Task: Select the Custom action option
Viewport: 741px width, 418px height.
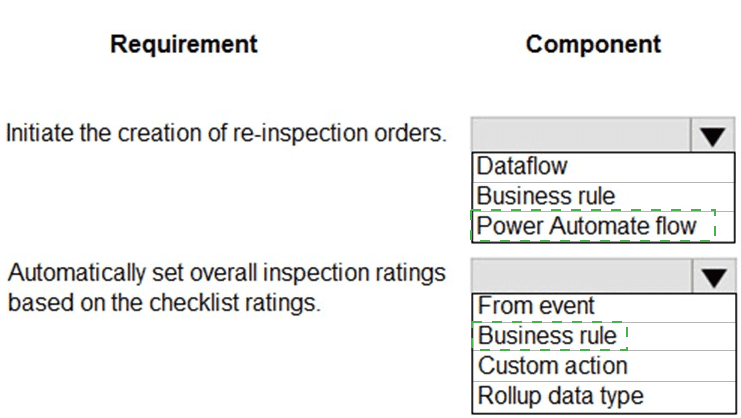Action: click(x=604, y=366)
